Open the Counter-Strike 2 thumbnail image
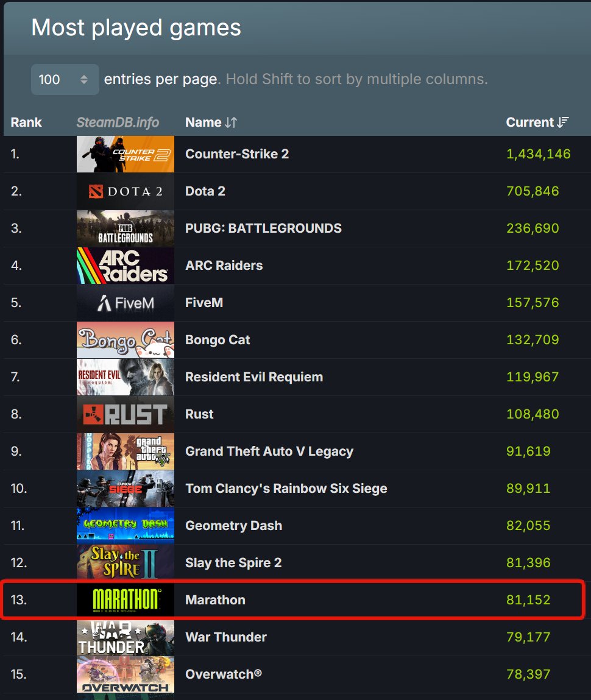The height and width of the screenshot is (700, 591). 126,154
